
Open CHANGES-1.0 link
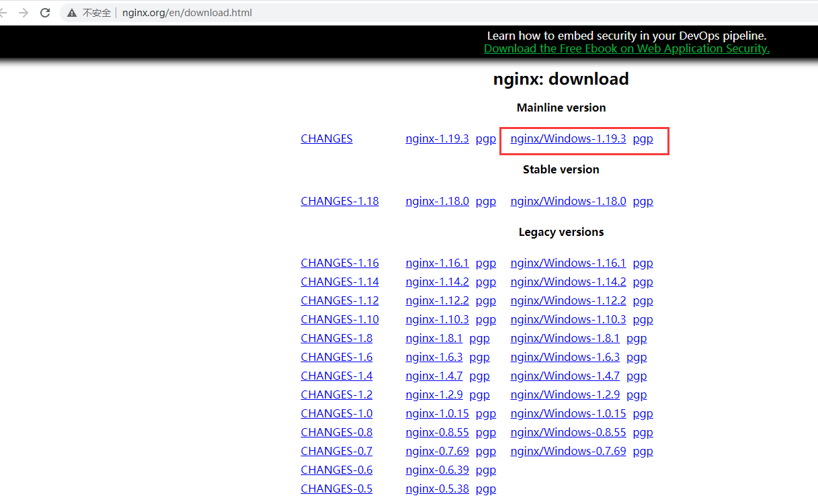(x=336, y=413)
